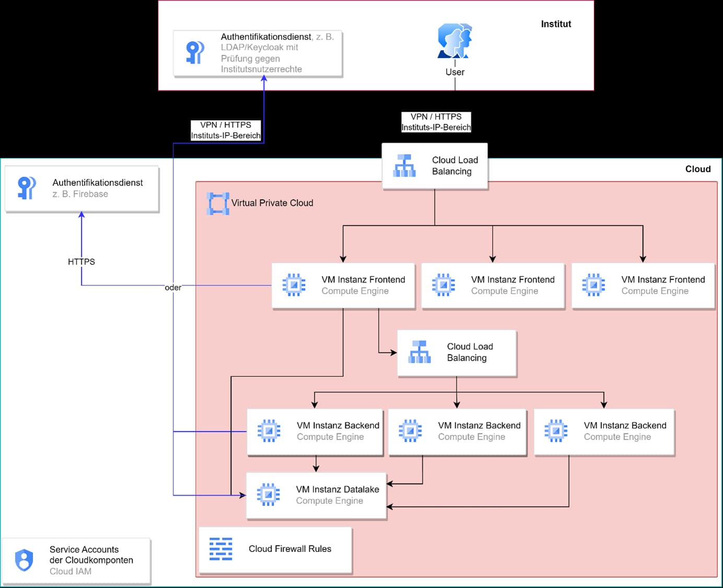
Task: Click the VM Instanz Datalake chip icon
Action: click(x=268, y=494)
